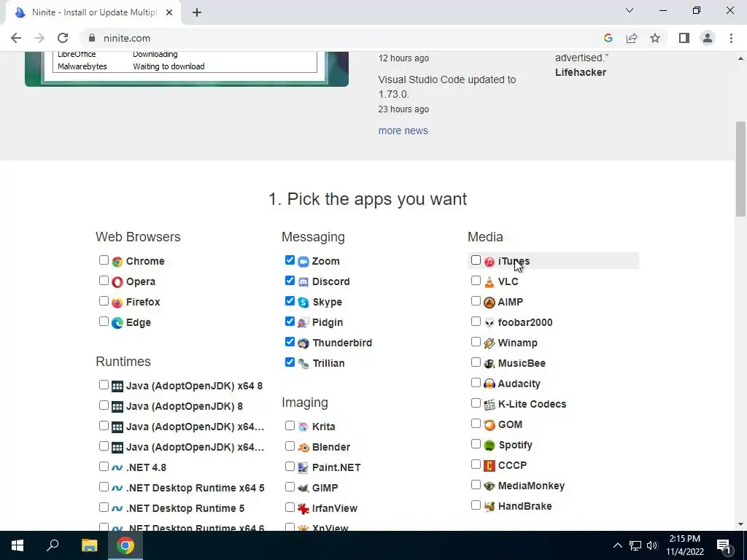Image resolution: width=747 pixels, height=560 pixels.
Task: Click the K-Lite Codecs icon
Action: tap(489, 404)
